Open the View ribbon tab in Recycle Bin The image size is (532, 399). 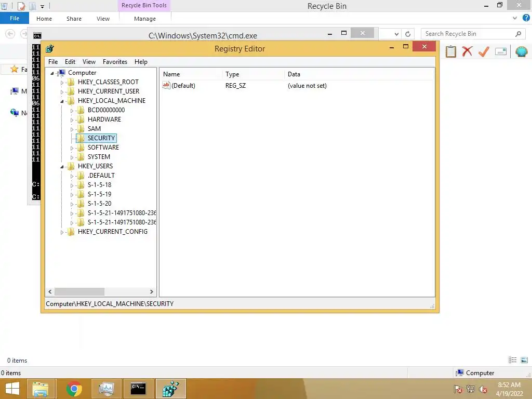103,19
